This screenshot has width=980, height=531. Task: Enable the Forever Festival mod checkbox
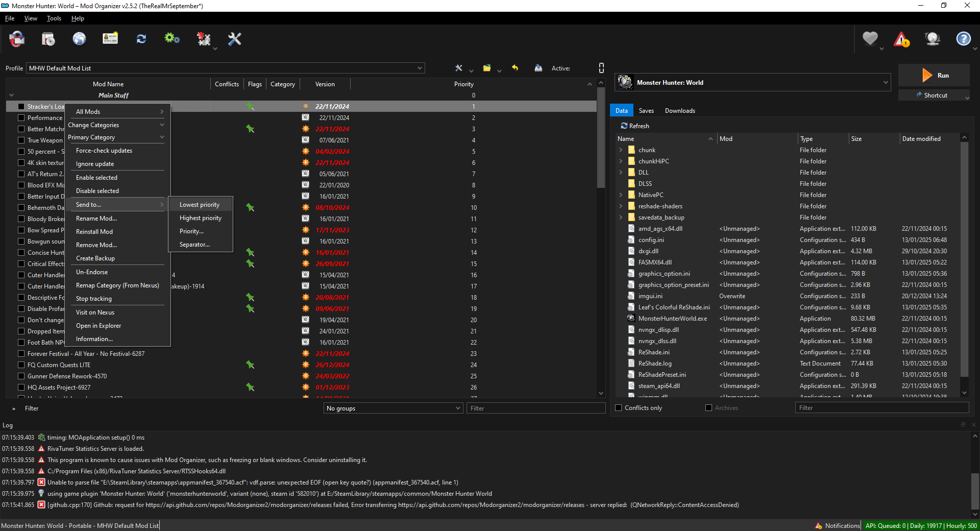(21, 354)
